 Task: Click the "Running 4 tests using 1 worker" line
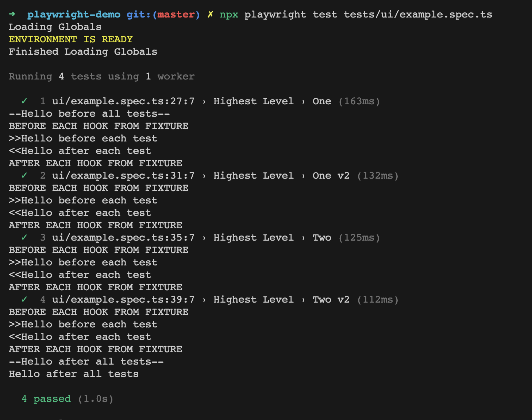pyautogui.click(x=101, y=76)
